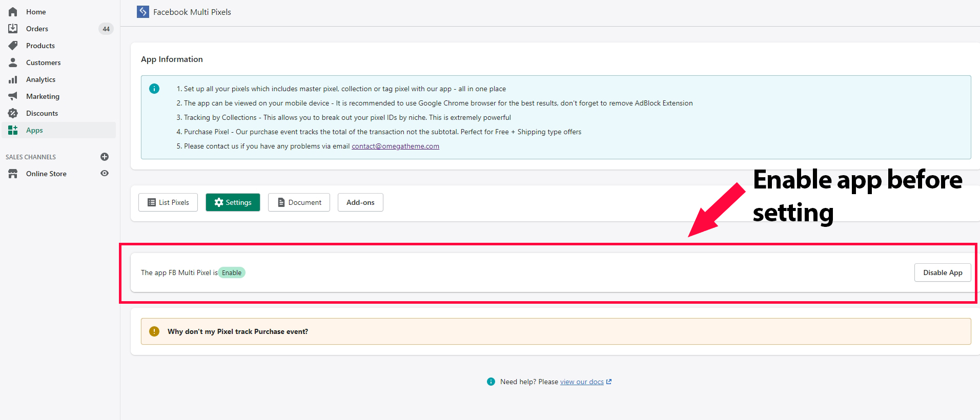Click tip 2 about mobile device viewing
This screenshot has width=980, height=420.
(434, 103)
